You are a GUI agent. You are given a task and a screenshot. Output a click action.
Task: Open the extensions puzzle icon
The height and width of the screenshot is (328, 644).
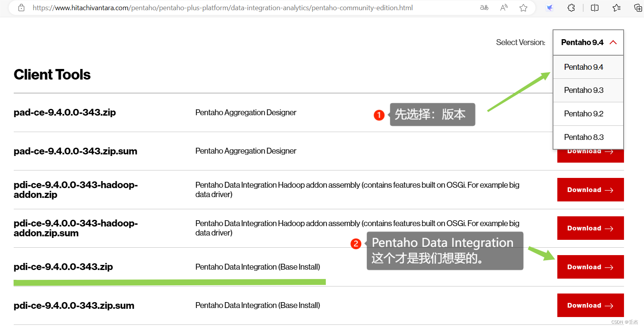click(x=571, y=8)
